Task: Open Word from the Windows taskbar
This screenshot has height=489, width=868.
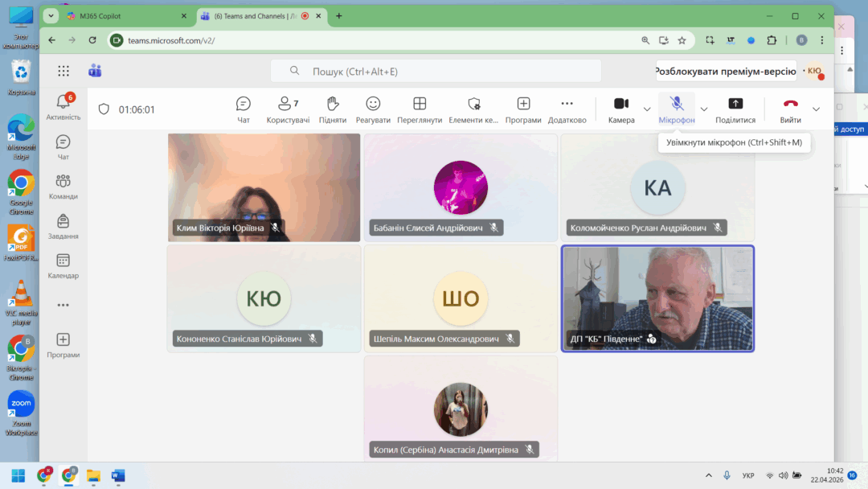Action: coord(118,475)
